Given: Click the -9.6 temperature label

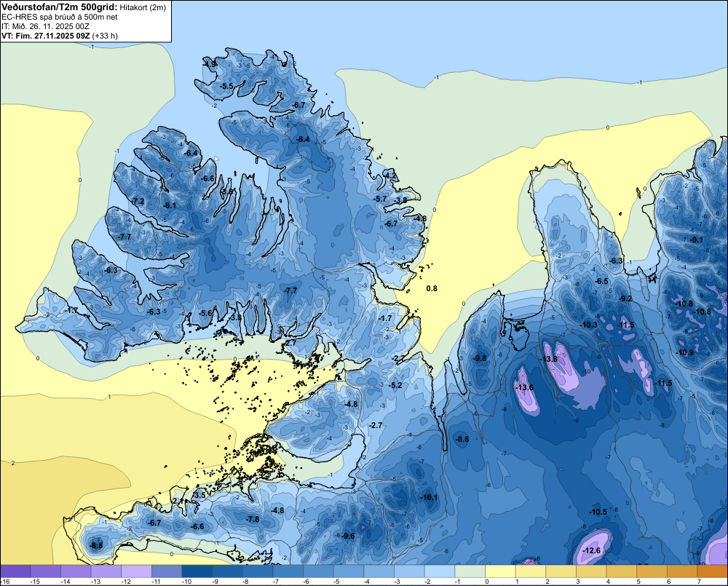Looking at the screenshot, I should 348,536.
